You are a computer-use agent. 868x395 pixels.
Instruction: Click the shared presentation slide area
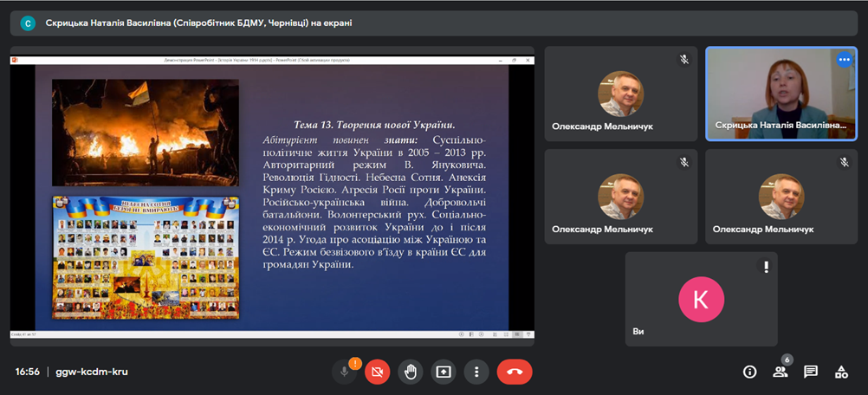(272, 197)
